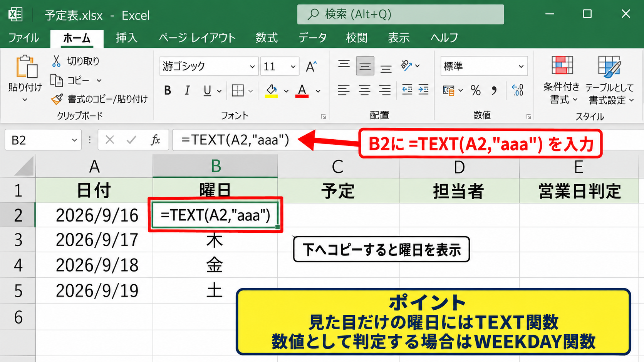Center cell text horizontally
644x362 pixels.
(x=365, y=90)
